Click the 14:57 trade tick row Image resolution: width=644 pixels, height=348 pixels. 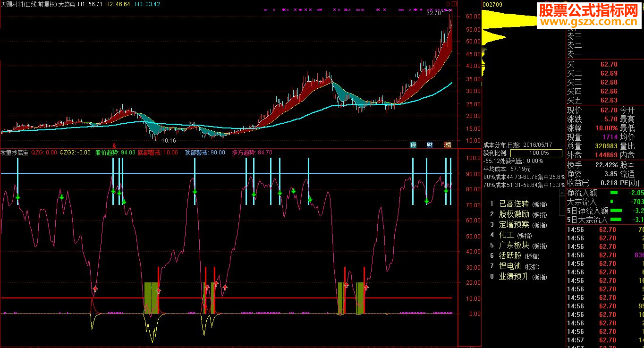coord(605,340)
